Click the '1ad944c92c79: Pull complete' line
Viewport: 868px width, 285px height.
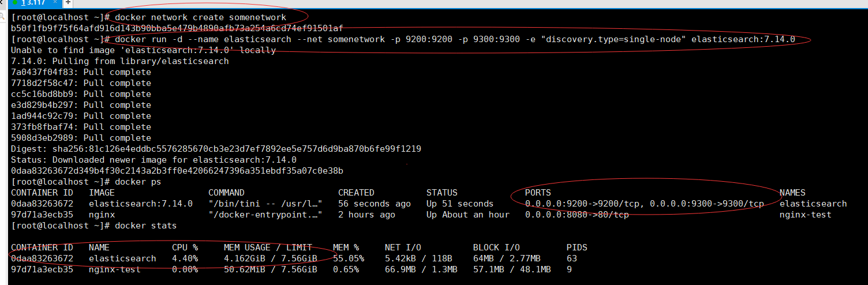click(81, 116)
